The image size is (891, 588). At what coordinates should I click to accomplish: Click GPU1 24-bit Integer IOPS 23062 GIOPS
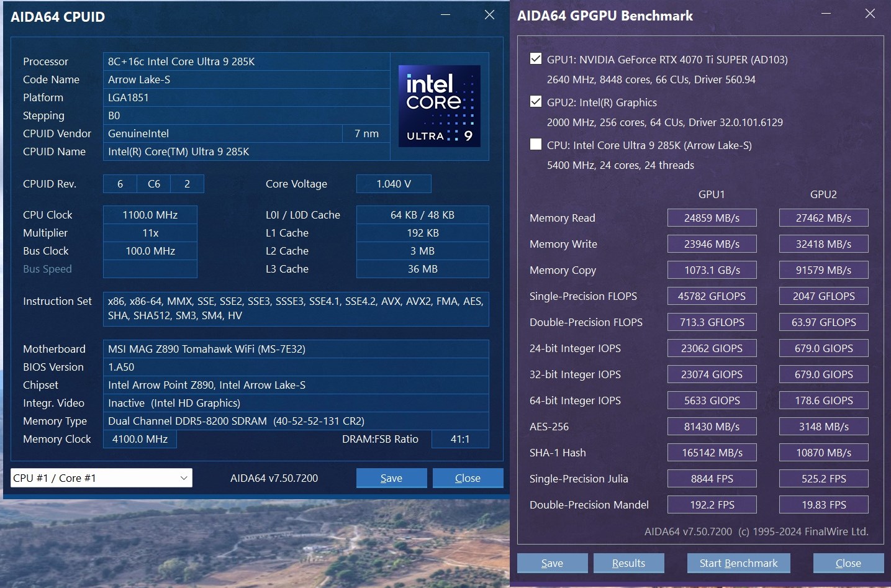coord(712,348)
